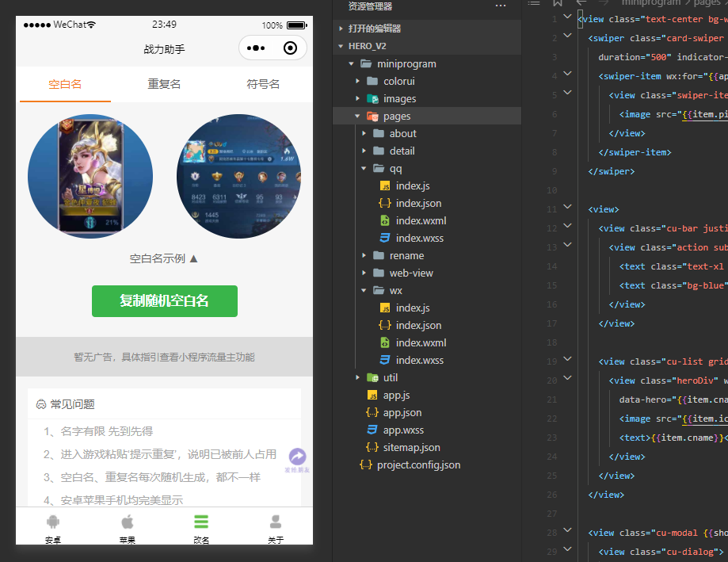The width and height of the screenshot is (728, 562).
Task: Open index.js under the wx folder
Action: (412, 308)
